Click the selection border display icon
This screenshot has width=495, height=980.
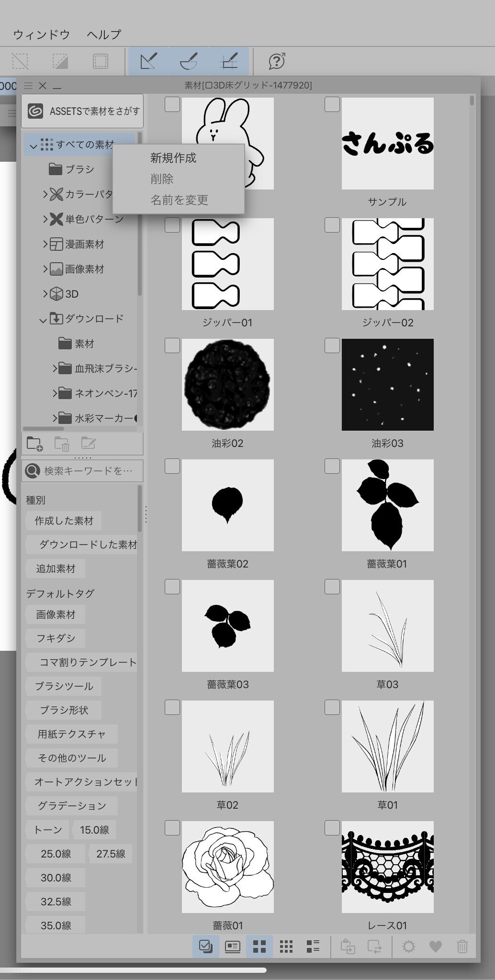101,61
